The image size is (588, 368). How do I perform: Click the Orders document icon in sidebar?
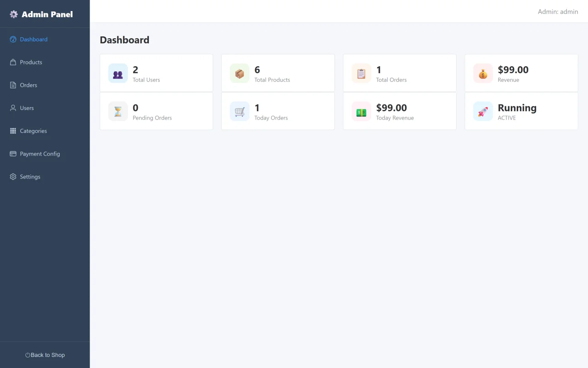(13, 85)
